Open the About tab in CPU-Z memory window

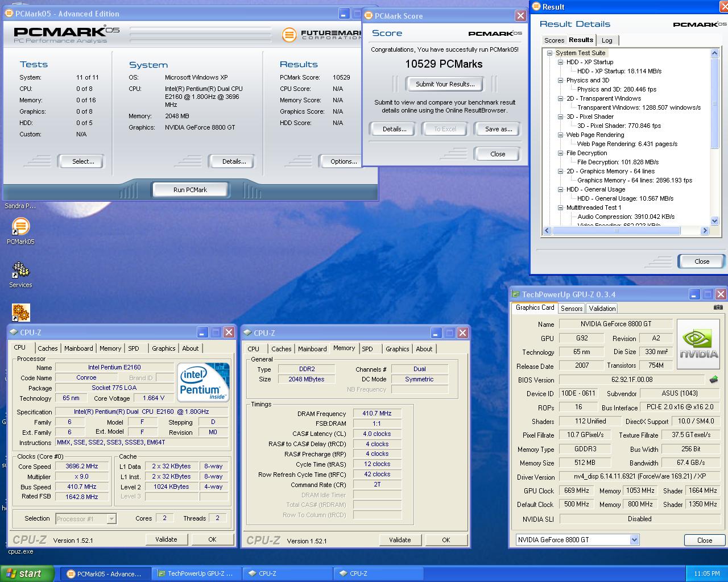(424, 349)
